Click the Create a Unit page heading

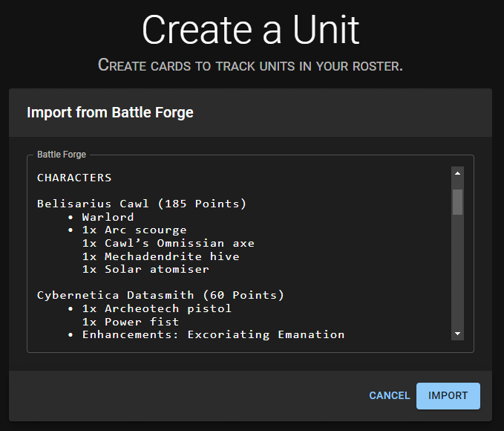(251, 30)
